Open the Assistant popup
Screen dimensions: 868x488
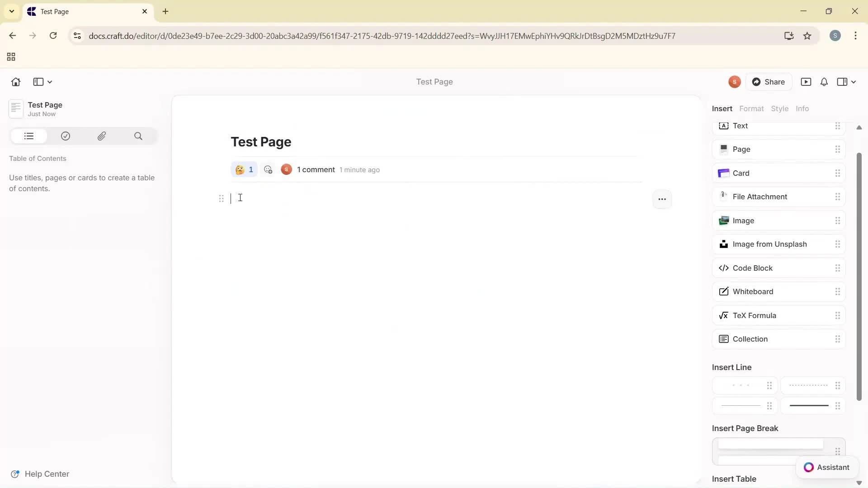(x=827, y=467)
